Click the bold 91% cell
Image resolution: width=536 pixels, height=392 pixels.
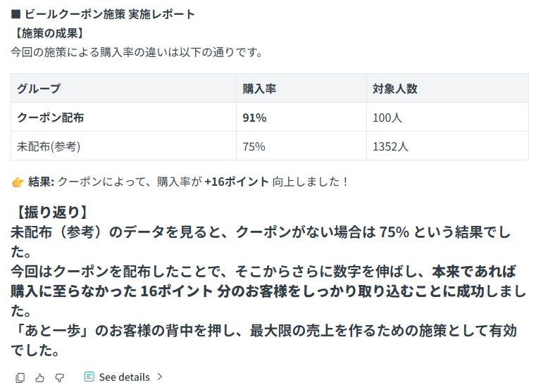[x=254, y=118]
